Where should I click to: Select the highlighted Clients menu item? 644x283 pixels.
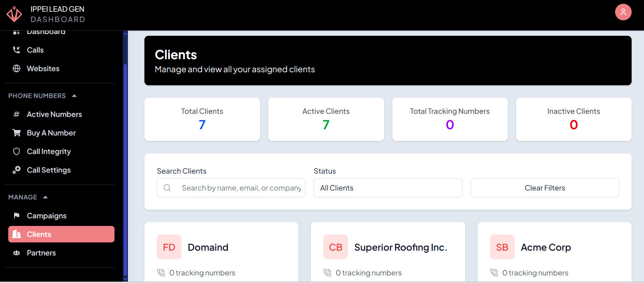[x=61, y=234]
